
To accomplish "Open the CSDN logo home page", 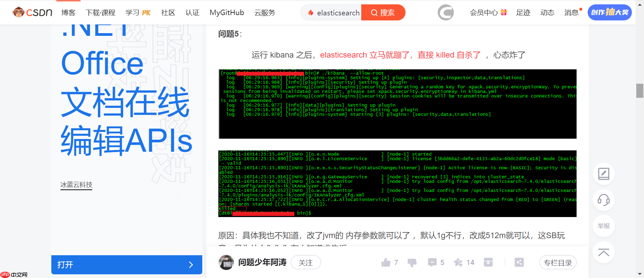I will (x=32, y=13).
